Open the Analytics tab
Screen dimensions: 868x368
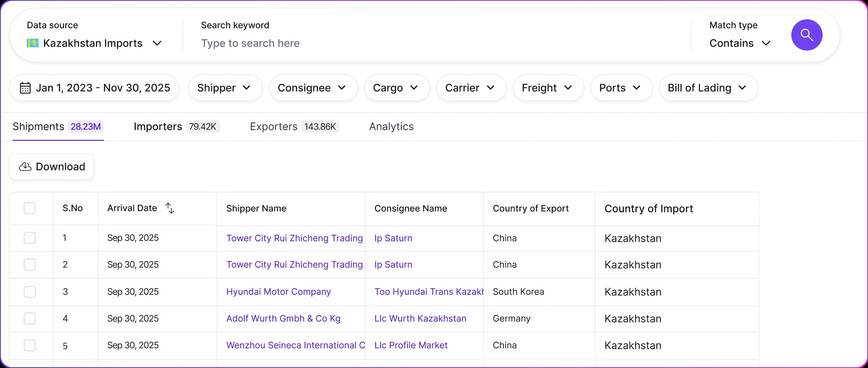pyautogui.click(x=391, y=127)
